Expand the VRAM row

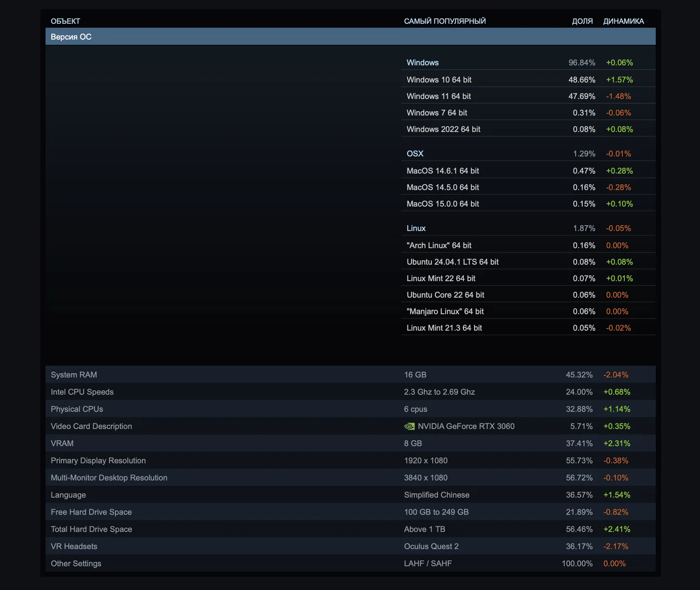pyautogui.click(x=350, y=444)
